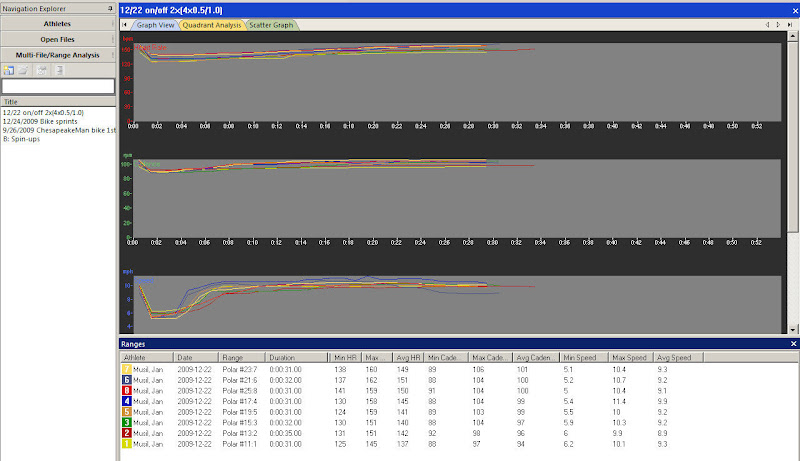Collapse the Multi-File/Range Analysis section
The width and height of the screenshot is (800, 461).
click(56, 54)
